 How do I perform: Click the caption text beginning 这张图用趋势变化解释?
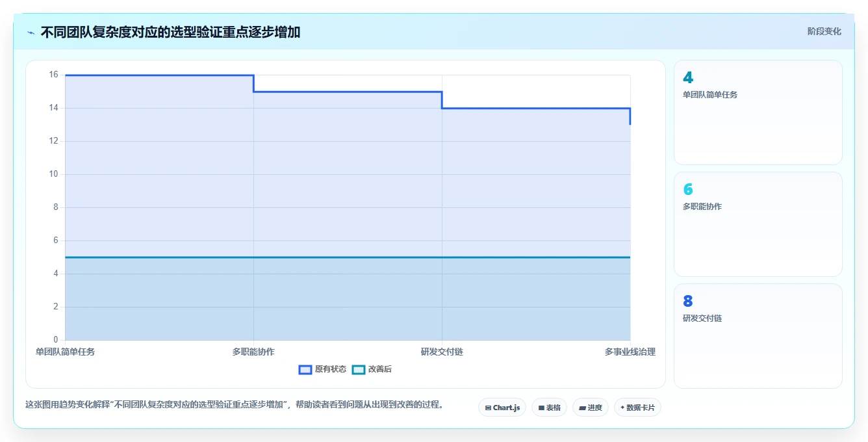coord(235,404)
